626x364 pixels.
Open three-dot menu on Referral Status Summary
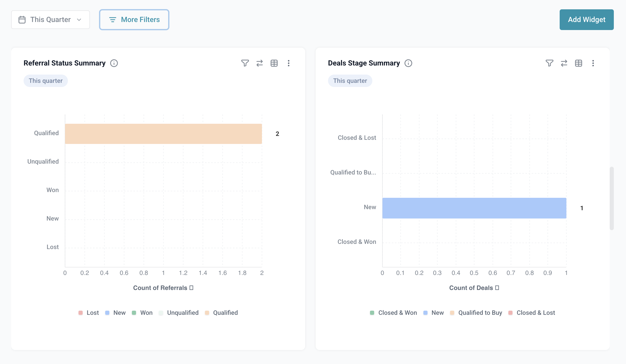point(288,63)
